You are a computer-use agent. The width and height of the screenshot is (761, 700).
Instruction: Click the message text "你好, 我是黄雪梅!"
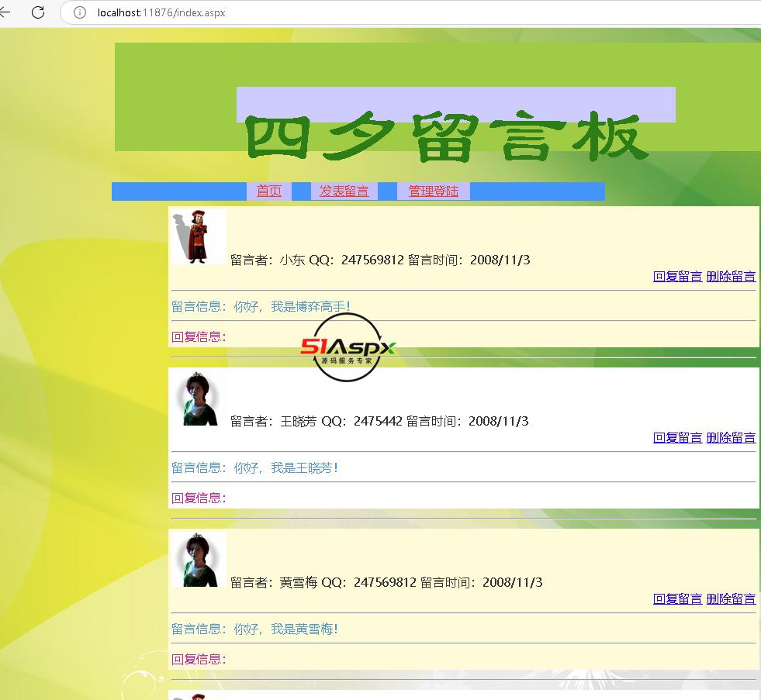tap(286, 629)
